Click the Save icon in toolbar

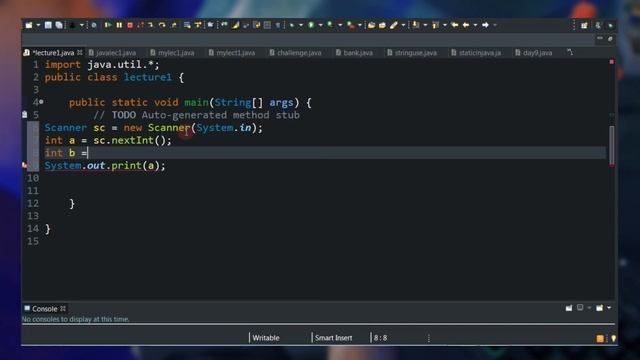(x=48, y=25)
